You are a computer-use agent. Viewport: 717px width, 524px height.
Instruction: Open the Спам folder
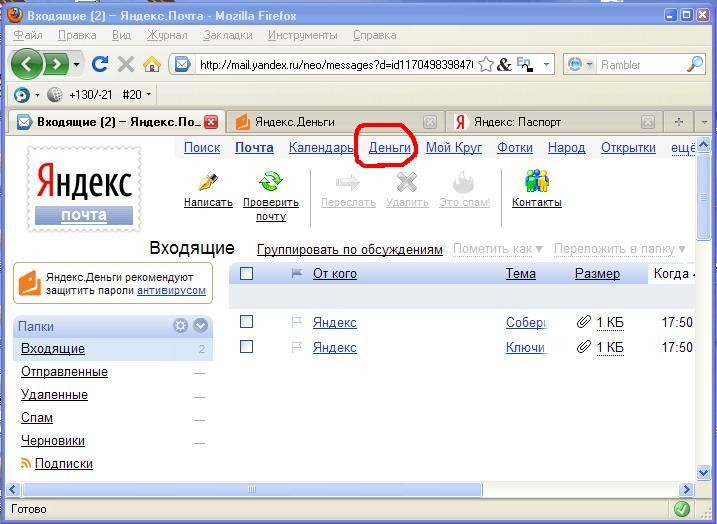coord(37,417)
